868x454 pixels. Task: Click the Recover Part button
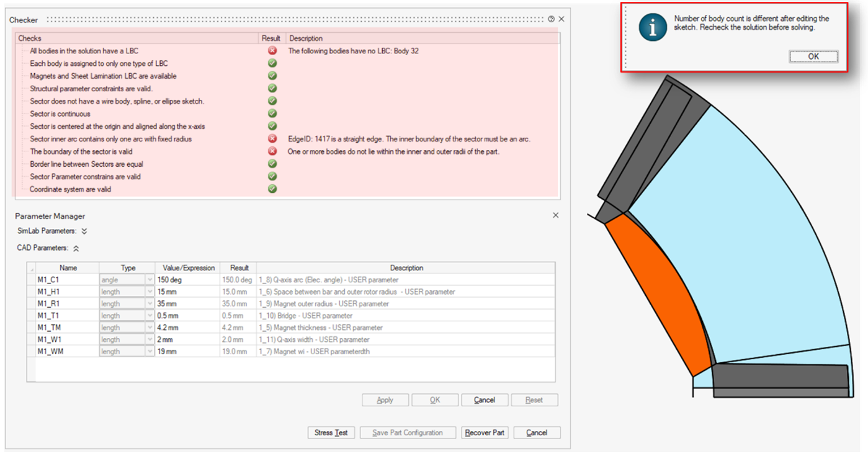coord(485,433)
